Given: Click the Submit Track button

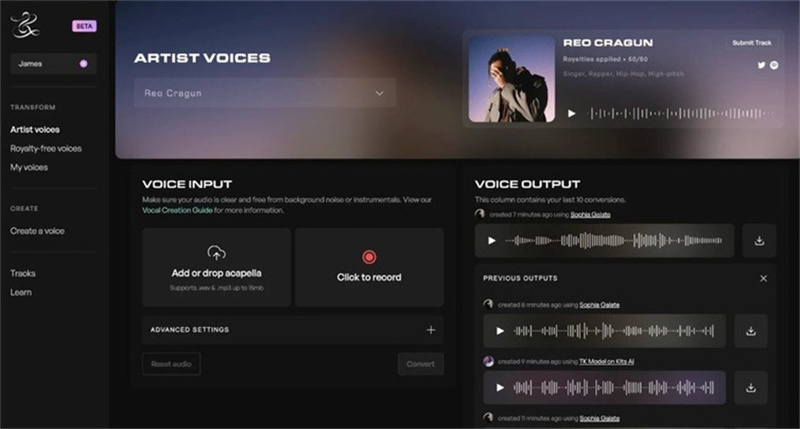Looking at the screenshot, I should coord(752,43).
